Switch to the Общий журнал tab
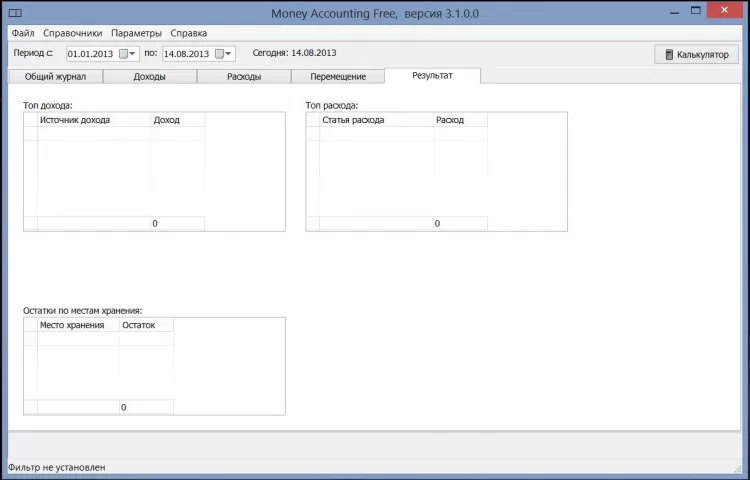Image resolution: width=750 pixels, height=480 pixels. pos(55,76)
